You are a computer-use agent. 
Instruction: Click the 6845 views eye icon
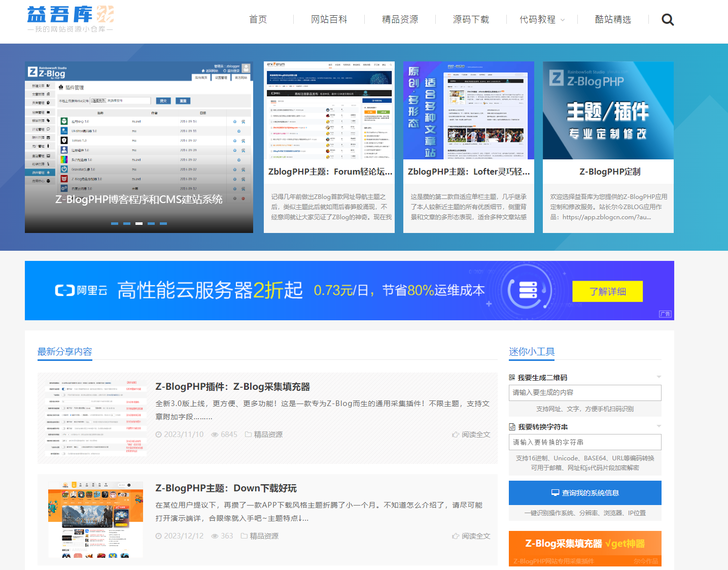pos(215,434)
